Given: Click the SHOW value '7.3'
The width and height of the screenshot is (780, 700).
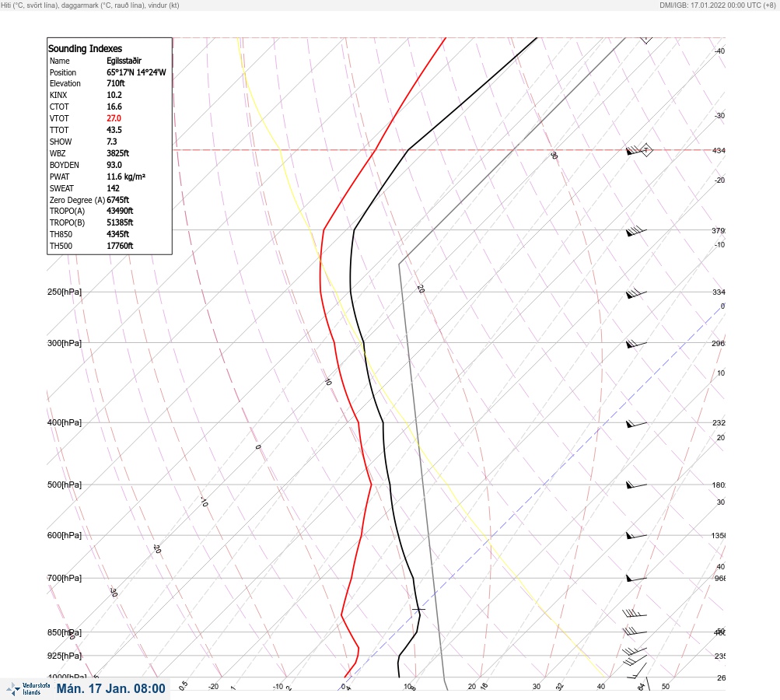Looking at the screenshot, I should pyautogui.click(x=112, y=142).
